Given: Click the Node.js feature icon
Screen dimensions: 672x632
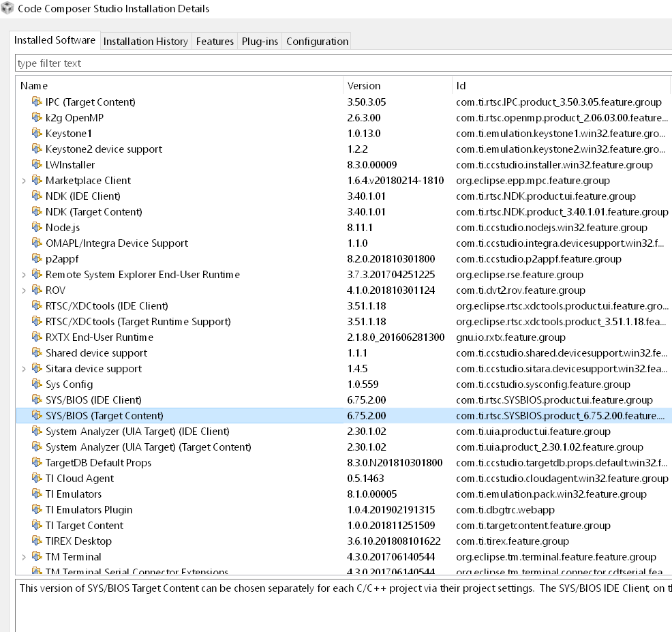Looking at the screenshot, I should pyautogui.click(x=37, y=227).
